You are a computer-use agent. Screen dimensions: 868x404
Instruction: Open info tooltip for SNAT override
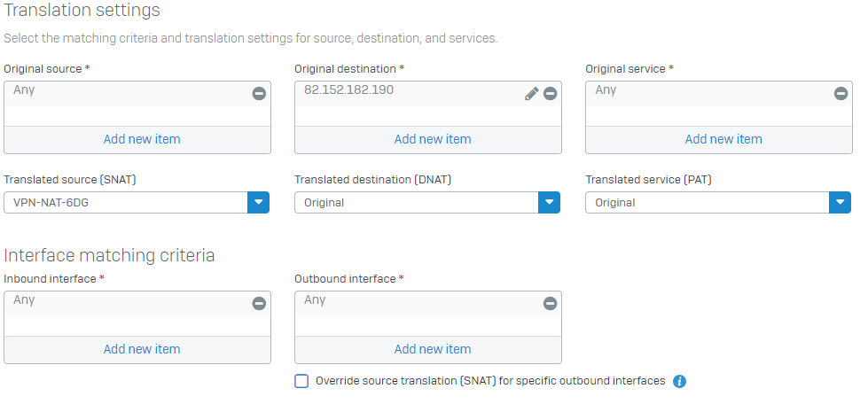pos(679,381)
